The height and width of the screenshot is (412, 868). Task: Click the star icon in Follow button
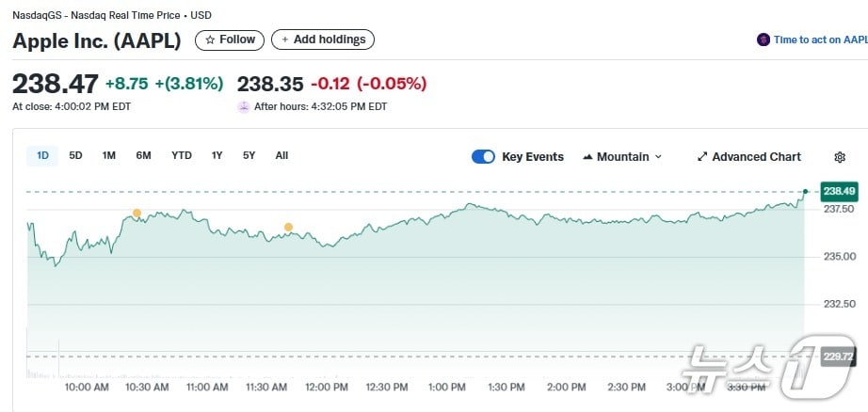210,40
